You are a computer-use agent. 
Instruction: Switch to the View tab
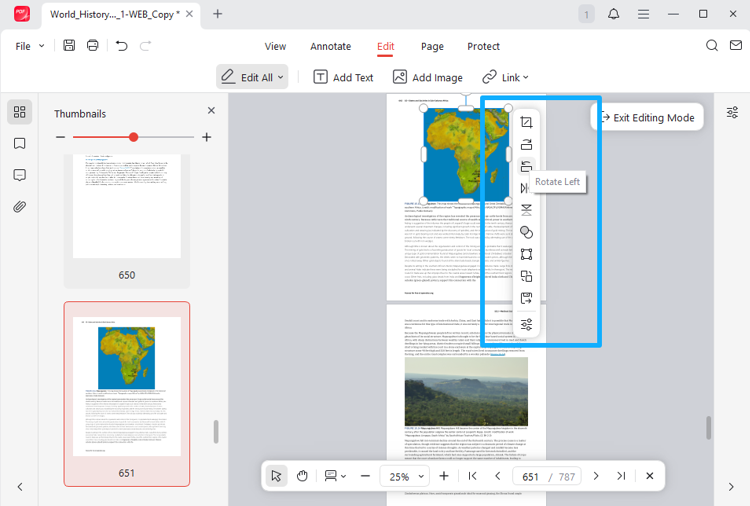[276, 46]
